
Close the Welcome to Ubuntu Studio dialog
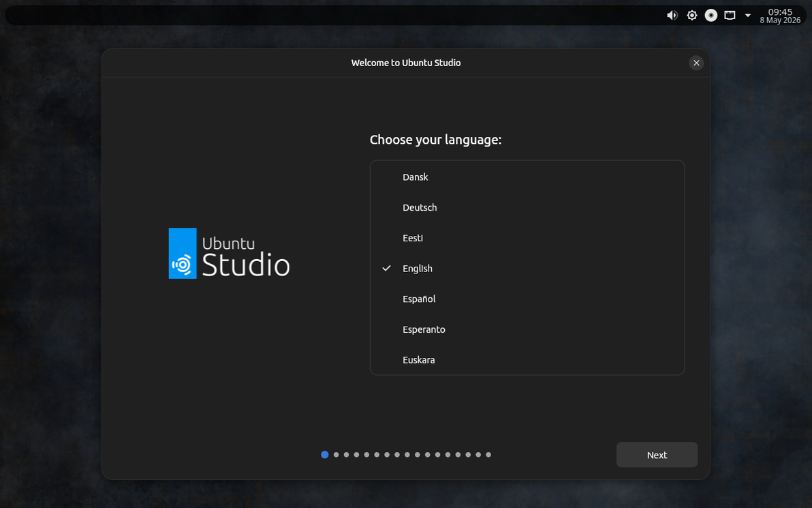(x=696, y=63)
